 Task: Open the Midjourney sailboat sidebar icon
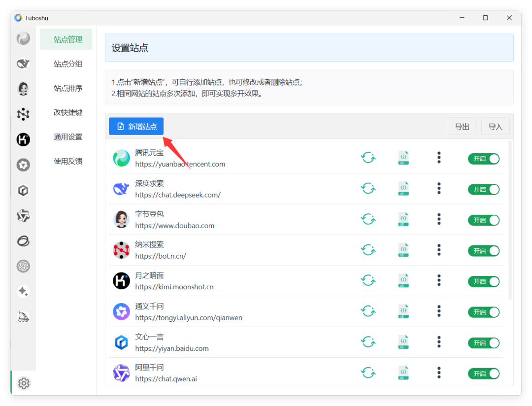23,317
